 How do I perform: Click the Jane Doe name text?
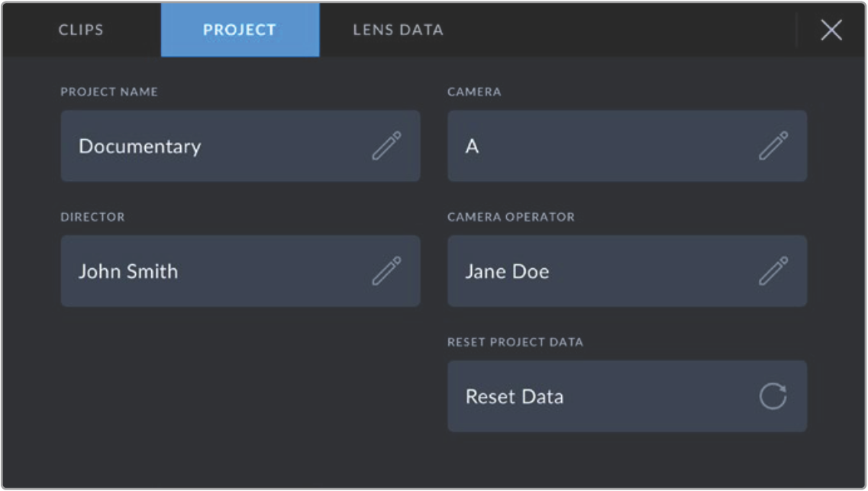point(507,272)
